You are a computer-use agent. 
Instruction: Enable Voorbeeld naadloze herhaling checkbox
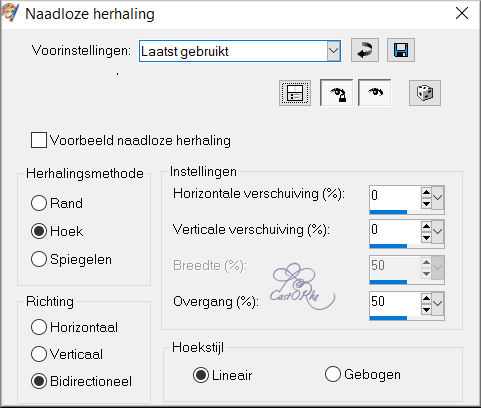coord(39,140)
